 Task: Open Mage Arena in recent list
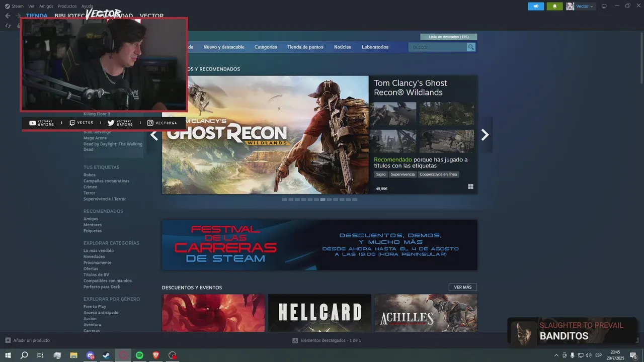pos(95,138)
